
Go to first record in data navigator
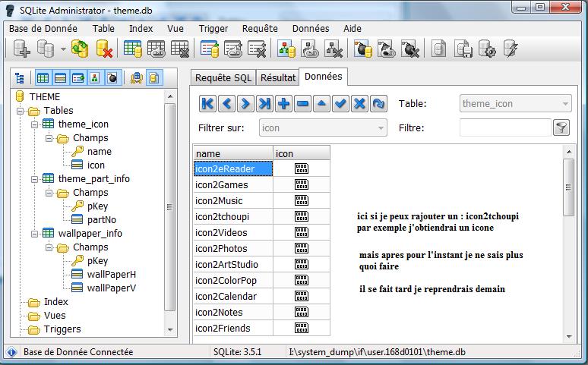pos(207,104)
